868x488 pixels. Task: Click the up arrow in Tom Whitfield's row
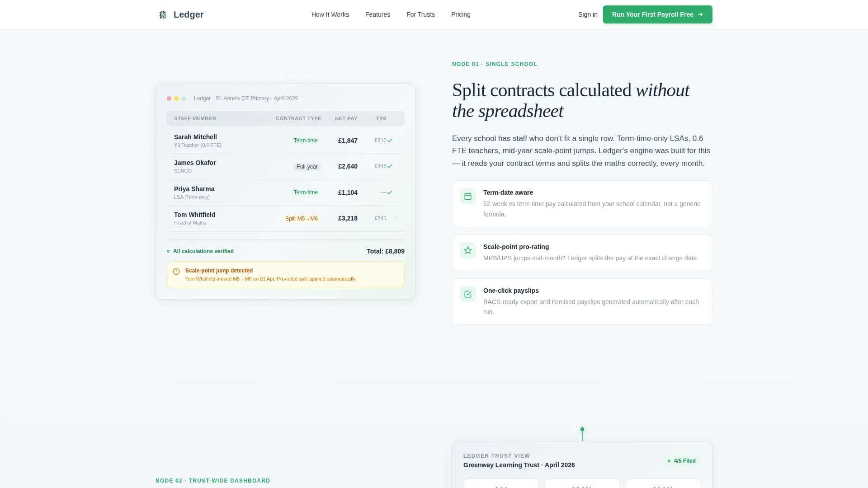[x=396, y=219]
